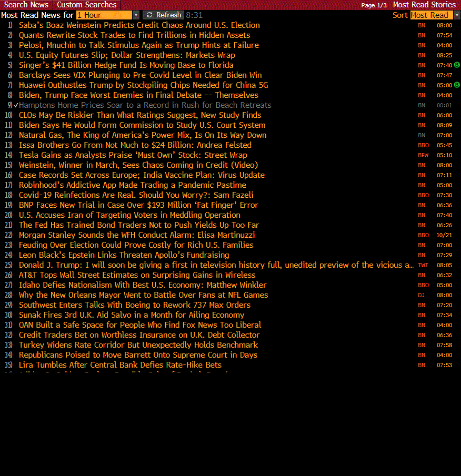
Task: Open BNP Faces New Trial 'Fat Finger' story
Action: point(138,205)
